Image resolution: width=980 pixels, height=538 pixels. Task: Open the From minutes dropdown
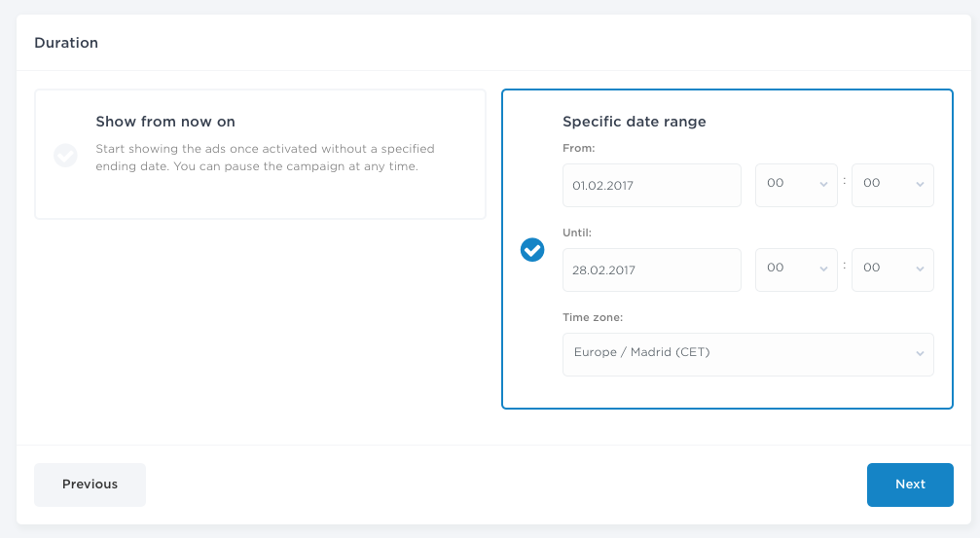pyautogui.click(x=892, y=186)
